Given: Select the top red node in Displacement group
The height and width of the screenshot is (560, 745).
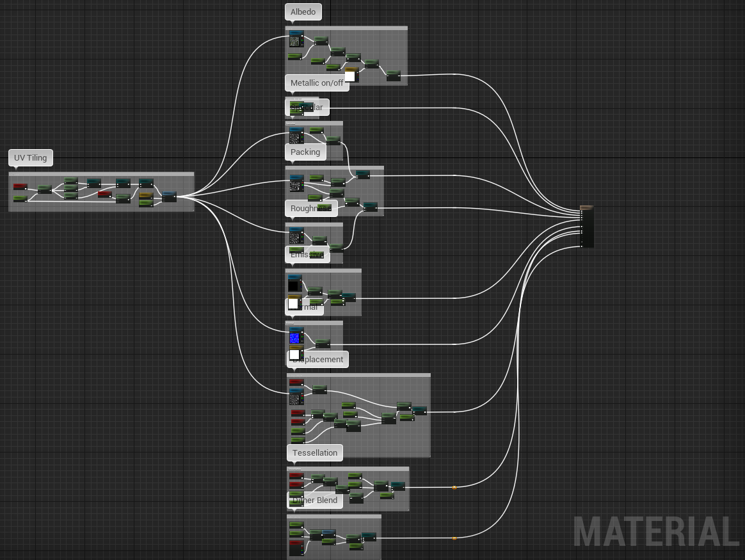Looking at the screenshot, I should click(296, 382).
